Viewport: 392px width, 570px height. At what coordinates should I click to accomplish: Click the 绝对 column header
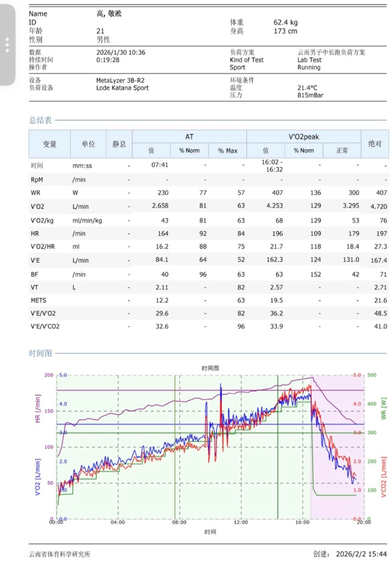[x=375, y=143]
